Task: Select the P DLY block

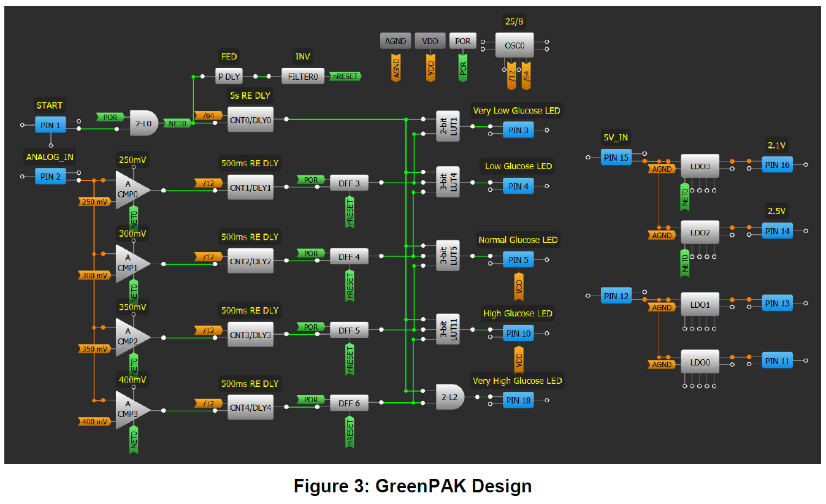Action: coord(229,77)
